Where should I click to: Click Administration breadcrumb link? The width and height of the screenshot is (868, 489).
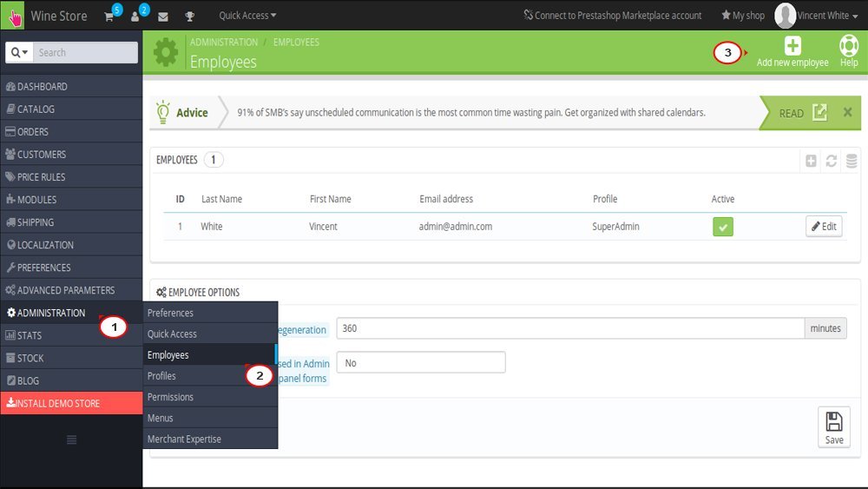(x=224, y=42)
